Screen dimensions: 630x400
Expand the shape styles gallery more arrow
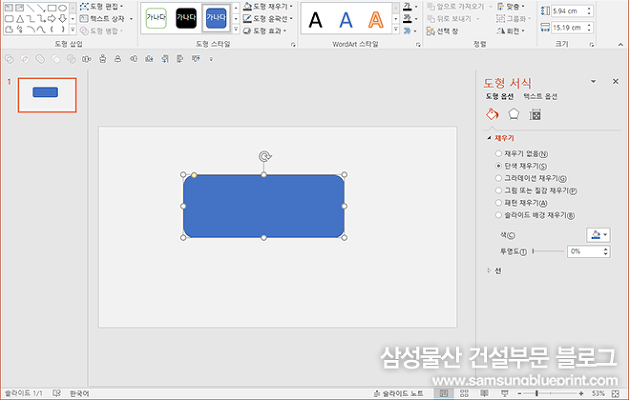tap(236, 29)
